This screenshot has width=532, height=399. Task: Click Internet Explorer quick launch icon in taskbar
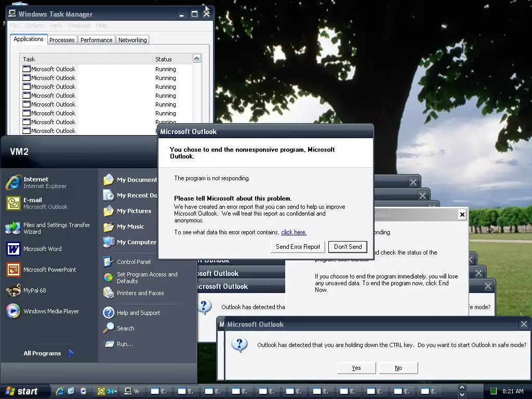point(60,391)
